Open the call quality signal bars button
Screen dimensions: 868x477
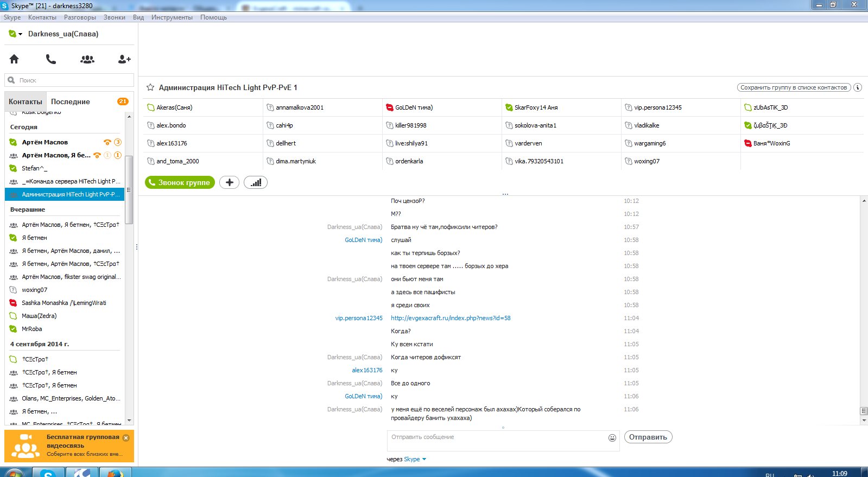(x=256, y=182)
